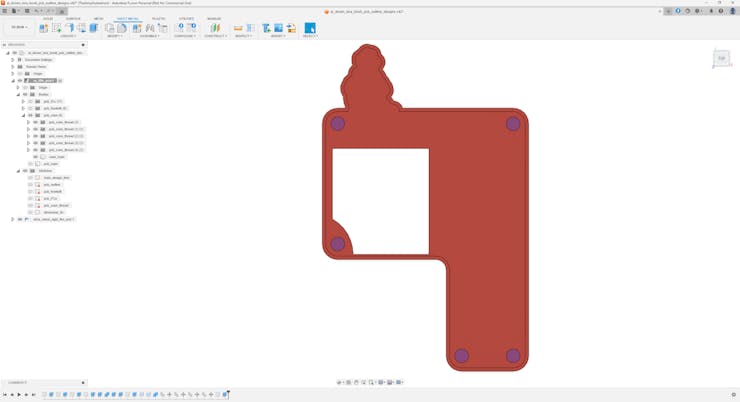Open the Insert group dropdown
740x402 pixels.
[278, 36]
